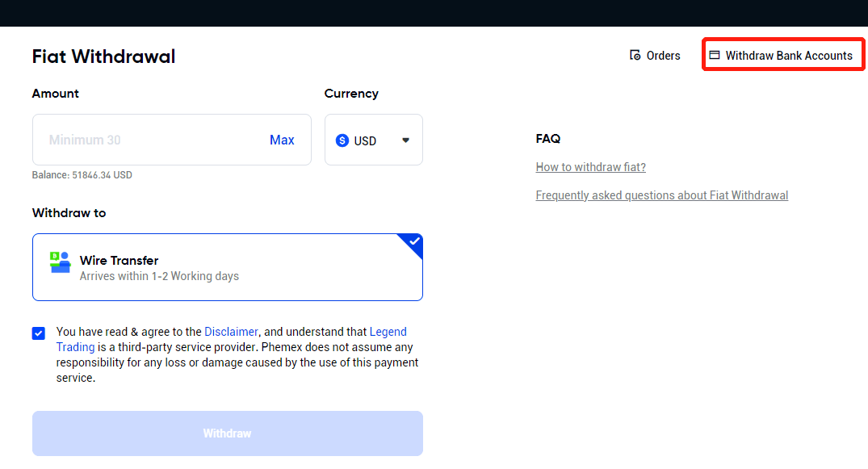
Task: Click the blue USD dollar coin icon
Action: click(x=342, y=140)
